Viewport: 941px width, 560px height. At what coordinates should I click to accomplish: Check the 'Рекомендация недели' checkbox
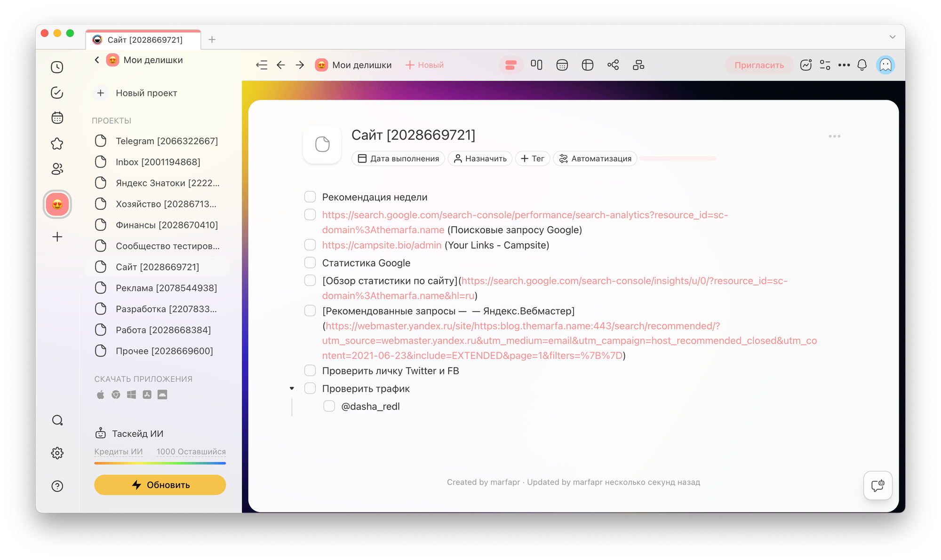click(x=310, y=197)
